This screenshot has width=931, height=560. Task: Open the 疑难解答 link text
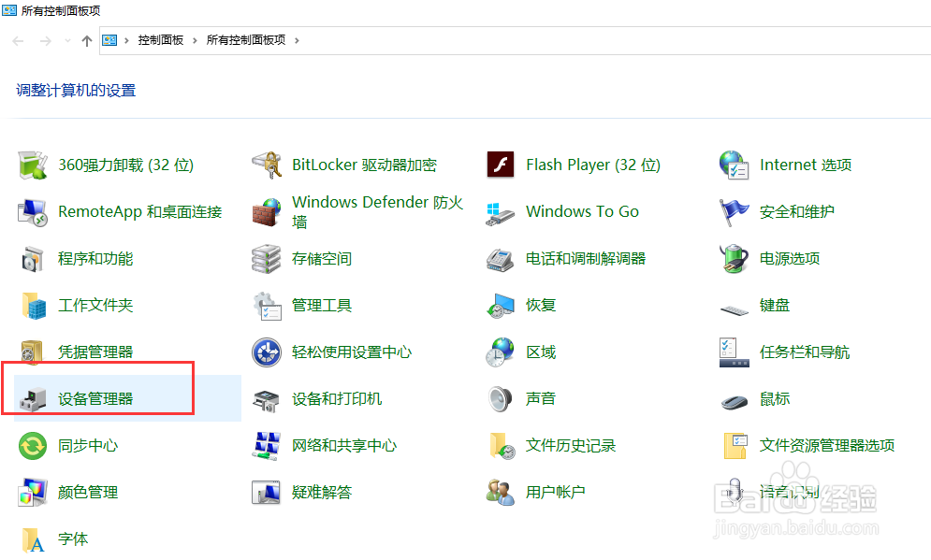pos(321,493)
